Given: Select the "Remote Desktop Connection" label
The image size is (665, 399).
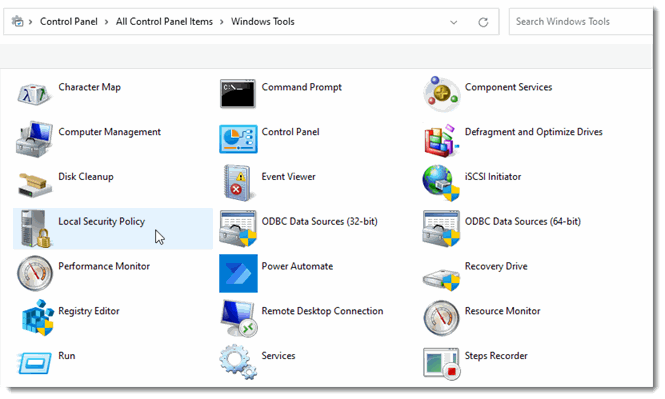Looking at the screenshot, I should tap(322, 311).
